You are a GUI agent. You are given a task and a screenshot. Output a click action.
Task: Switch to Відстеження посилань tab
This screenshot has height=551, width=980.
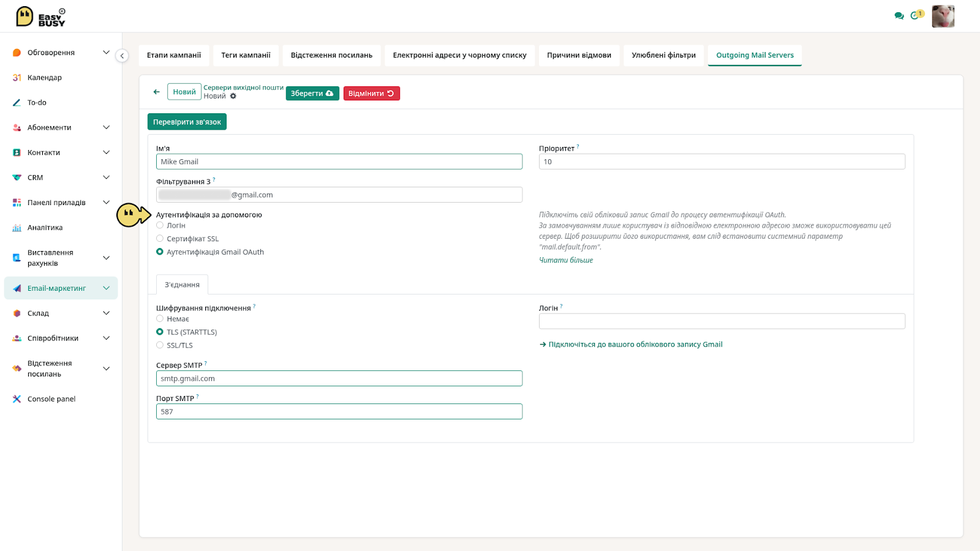(x=331, y=55)
